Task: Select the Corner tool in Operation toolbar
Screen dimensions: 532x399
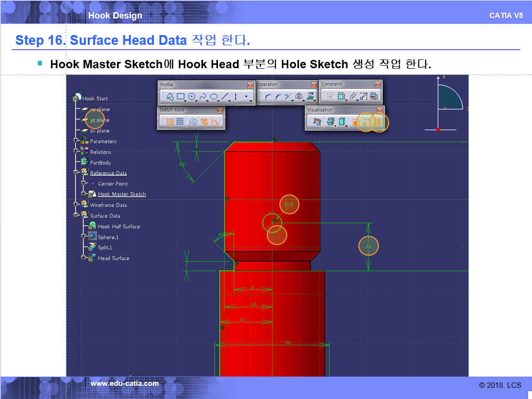Action: tap(268, 96)
